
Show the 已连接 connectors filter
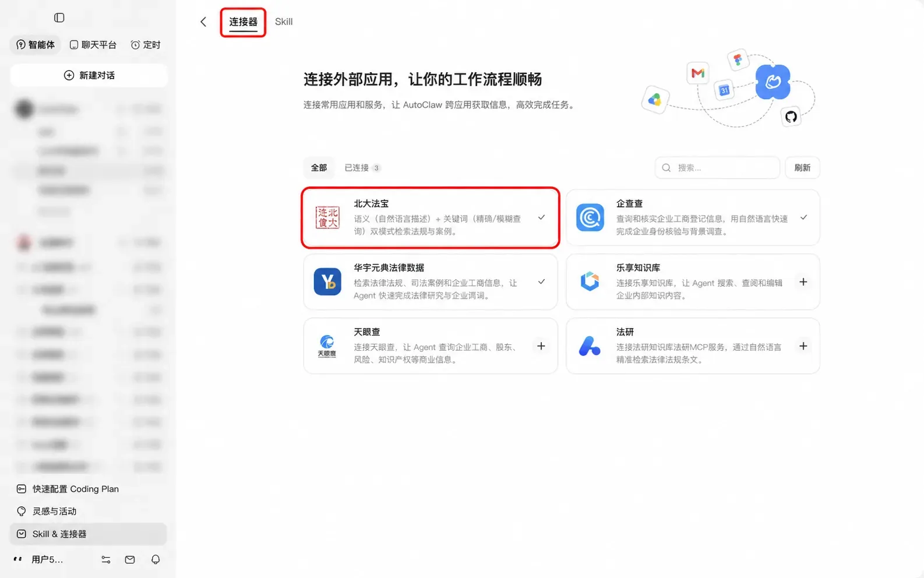click(x=362, y=168)
